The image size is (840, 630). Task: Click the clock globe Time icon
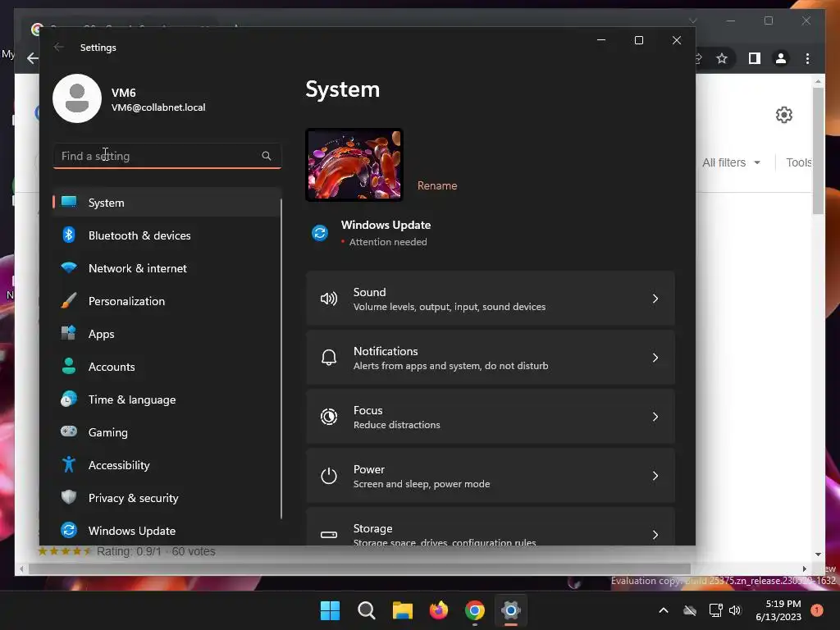[69, 399]
